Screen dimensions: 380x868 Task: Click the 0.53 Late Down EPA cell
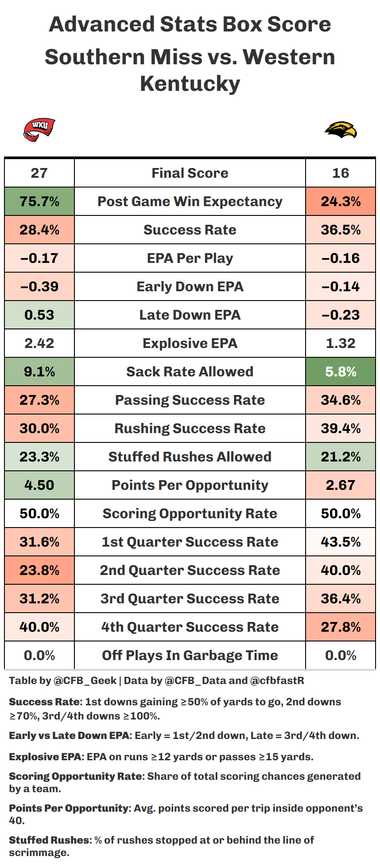[39, 315]
